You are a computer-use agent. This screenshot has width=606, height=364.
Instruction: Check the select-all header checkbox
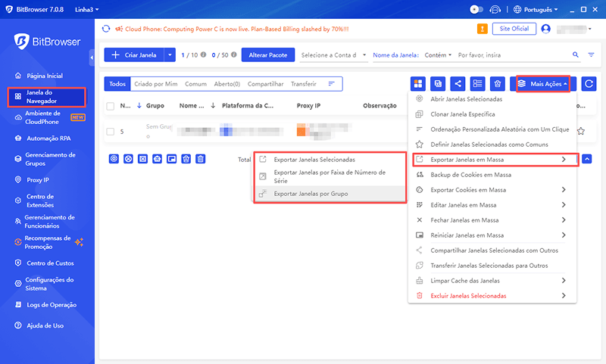click(111, 107)
